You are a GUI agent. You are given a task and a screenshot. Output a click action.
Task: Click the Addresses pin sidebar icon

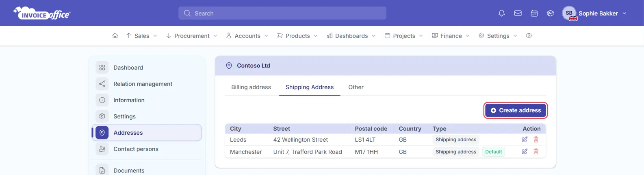pos(102,133)
